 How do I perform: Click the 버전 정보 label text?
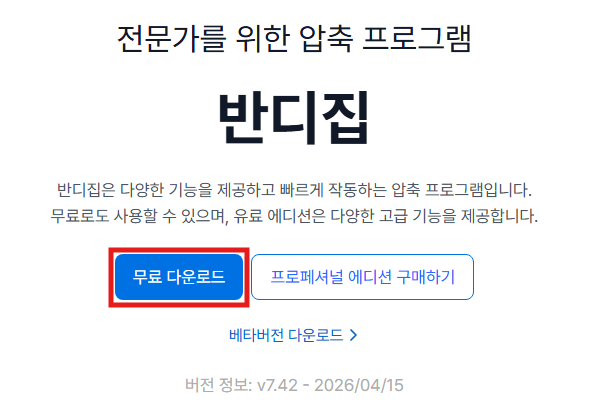pos(218,385)
